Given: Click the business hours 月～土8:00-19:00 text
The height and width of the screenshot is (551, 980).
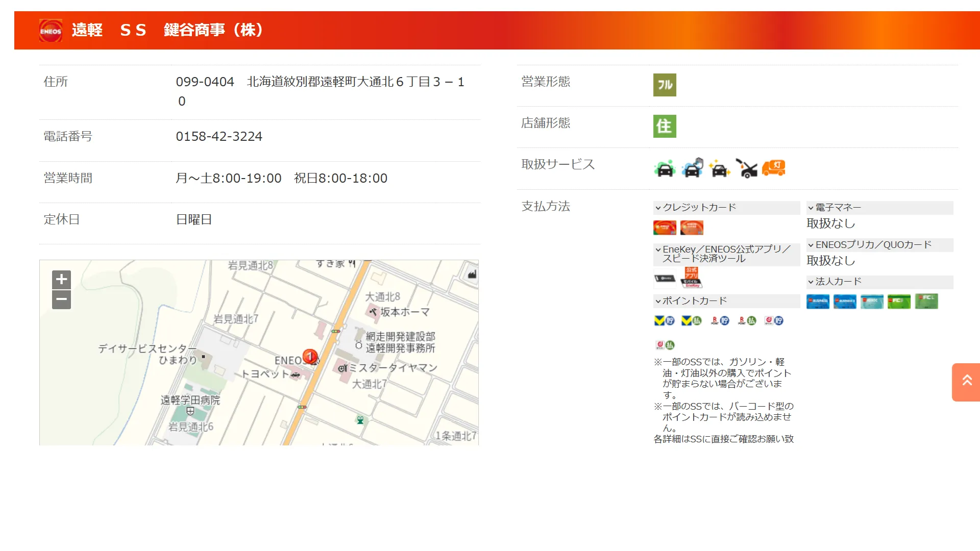Looking at the screenshot, I should pos(229,178).
